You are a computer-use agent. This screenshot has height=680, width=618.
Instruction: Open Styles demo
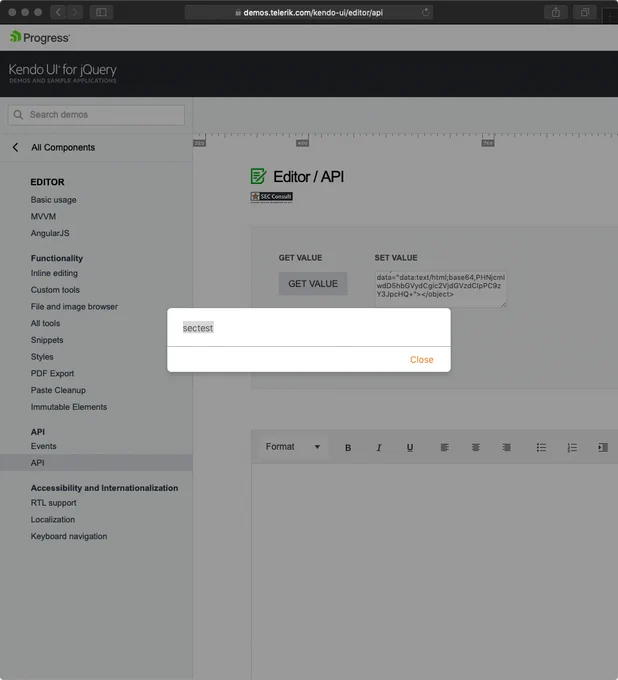(42, 357)
